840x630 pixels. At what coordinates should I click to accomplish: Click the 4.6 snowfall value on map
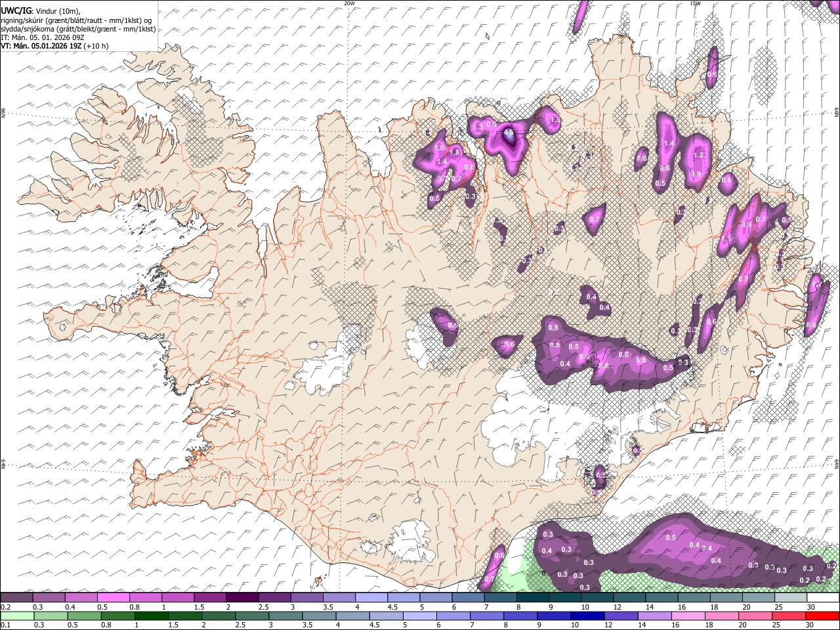click(x=509, y=132)
